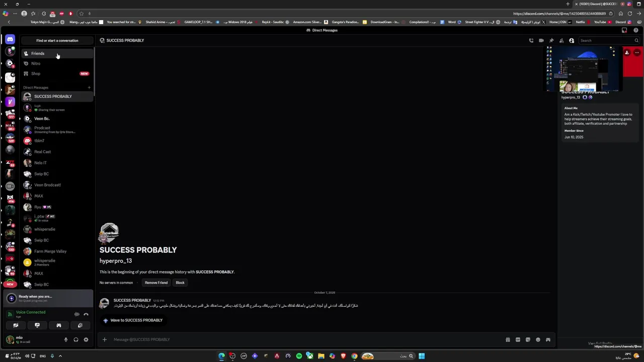
Task: Show hidden tray icons chevron
Action: pos(60,356)
